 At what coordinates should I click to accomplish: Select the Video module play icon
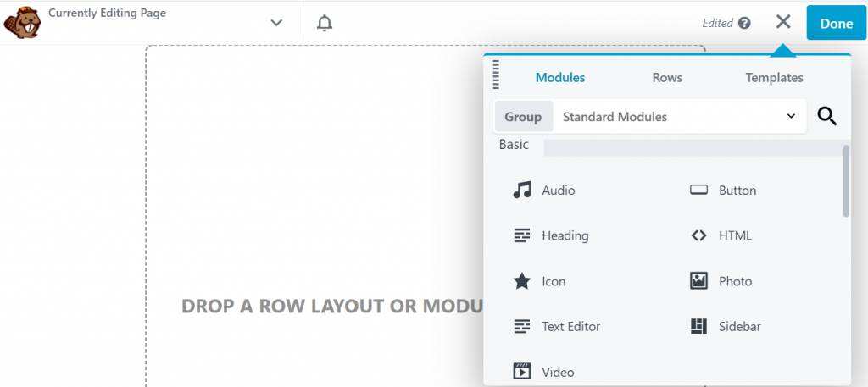(521, 372)
